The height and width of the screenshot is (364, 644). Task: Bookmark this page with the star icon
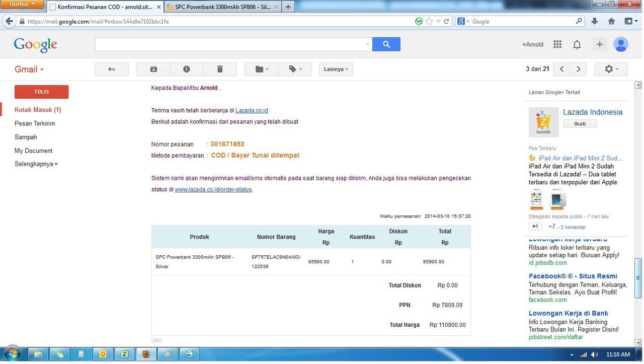[429, 21]
